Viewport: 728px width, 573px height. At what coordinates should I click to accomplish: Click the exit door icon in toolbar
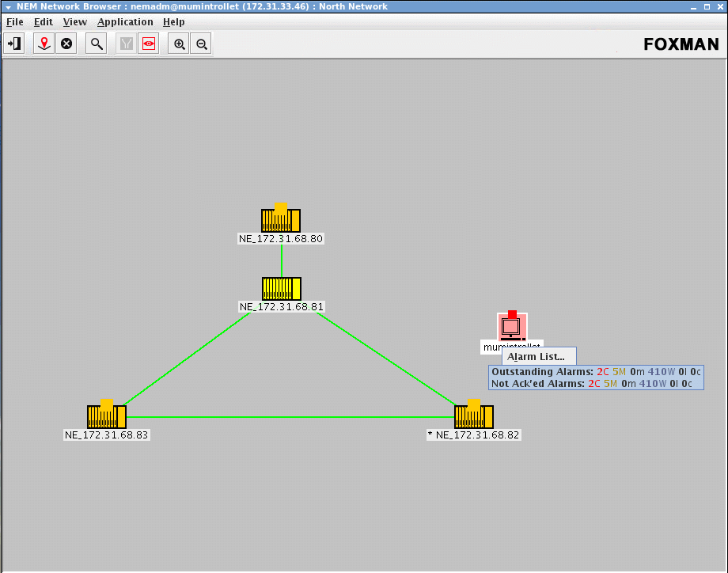click(14, 44)
